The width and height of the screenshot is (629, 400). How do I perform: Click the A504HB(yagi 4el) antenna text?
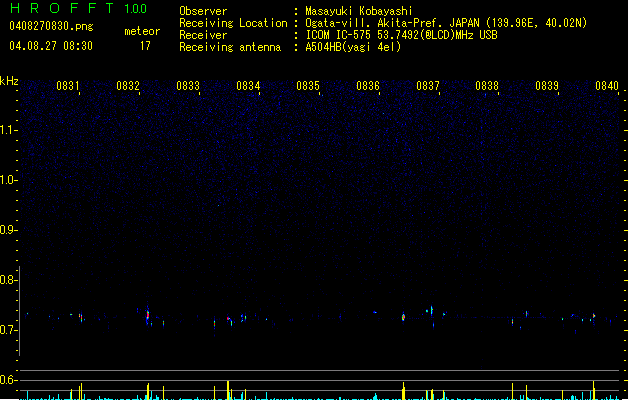coord(353,47)
